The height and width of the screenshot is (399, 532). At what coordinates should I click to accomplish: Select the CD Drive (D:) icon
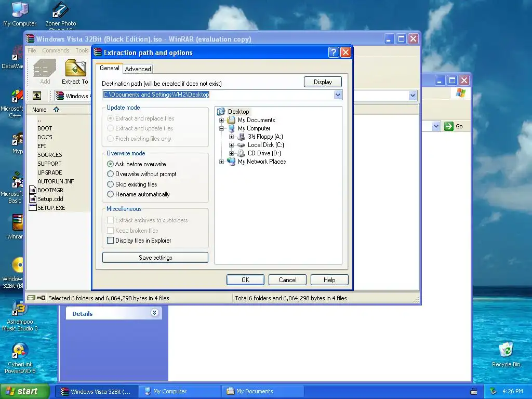pyautogui.click(x=241, y=153)
